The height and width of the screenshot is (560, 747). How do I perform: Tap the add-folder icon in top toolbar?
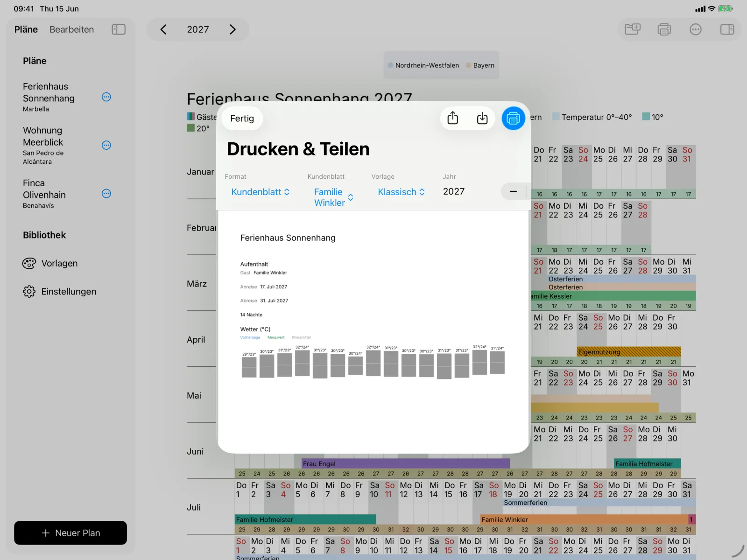pyautogui.click(x=633, y=29)
